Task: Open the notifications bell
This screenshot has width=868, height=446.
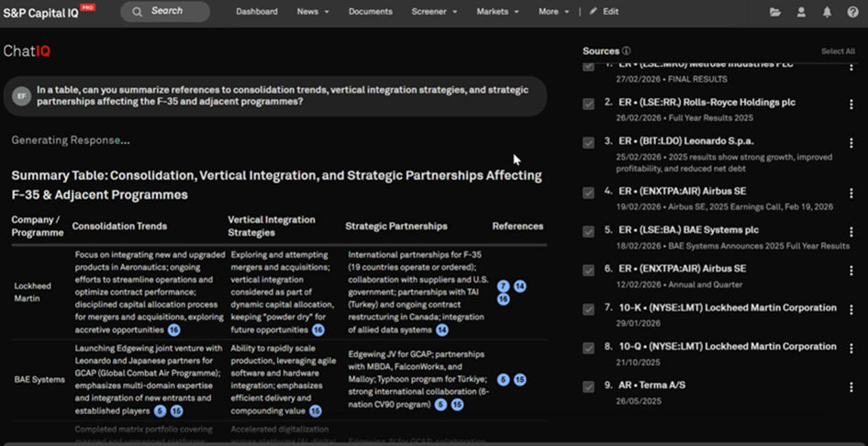Action: 827,12
